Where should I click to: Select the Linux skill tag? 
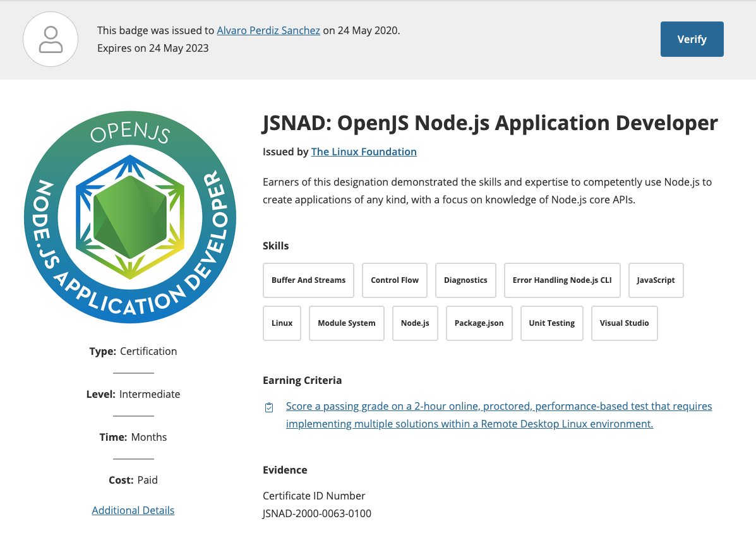[282, 323]
